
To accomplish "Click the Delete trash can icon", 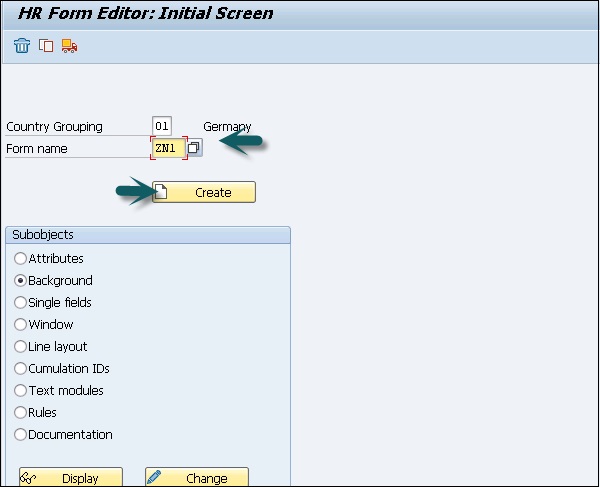I will 22,46.
